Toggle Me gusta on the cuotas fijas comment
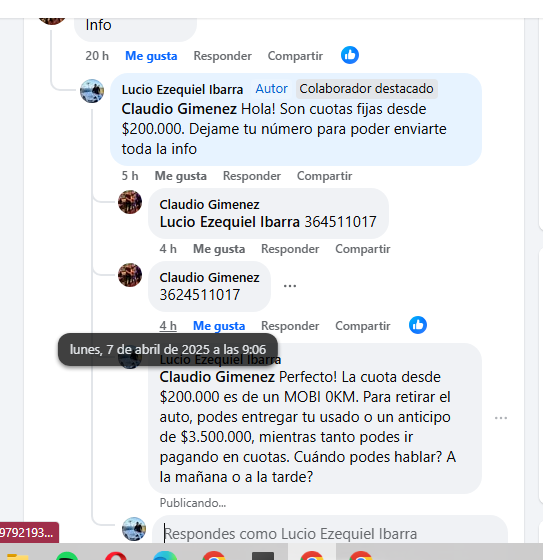 [x=180, y=176]
